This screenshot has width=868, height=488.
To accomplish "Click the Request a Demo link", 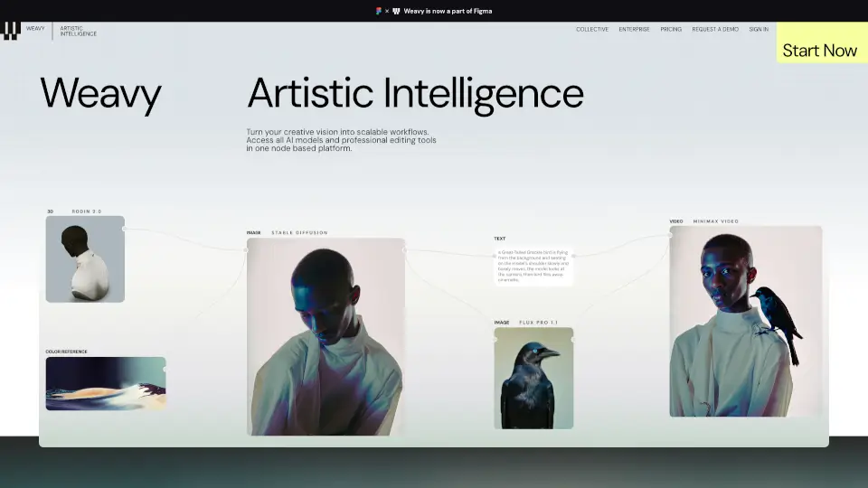I will 715,29.
